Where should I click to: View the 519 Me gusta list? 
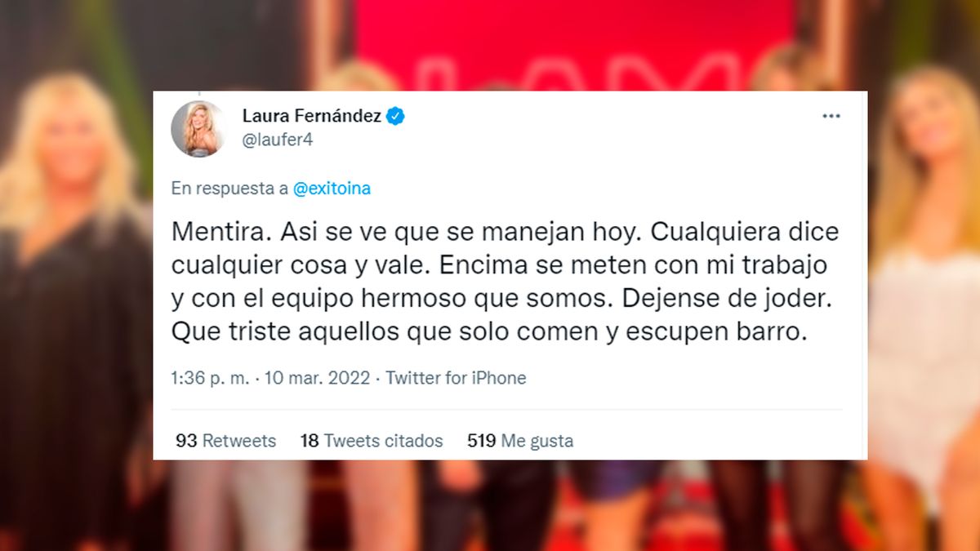(520, 441)
